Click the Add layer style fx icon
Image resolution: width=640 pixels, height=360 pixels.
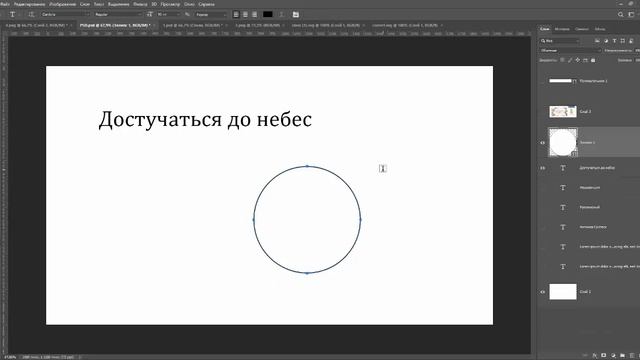pos(595,356)
